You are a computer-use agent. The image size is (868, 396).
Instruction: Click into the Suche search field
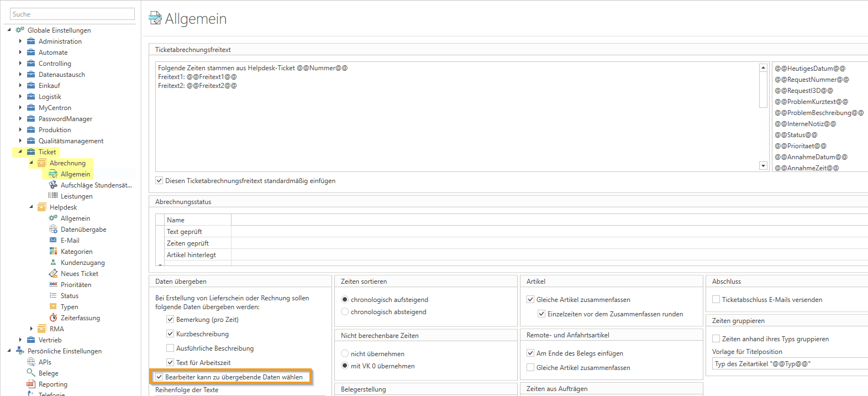72,14
